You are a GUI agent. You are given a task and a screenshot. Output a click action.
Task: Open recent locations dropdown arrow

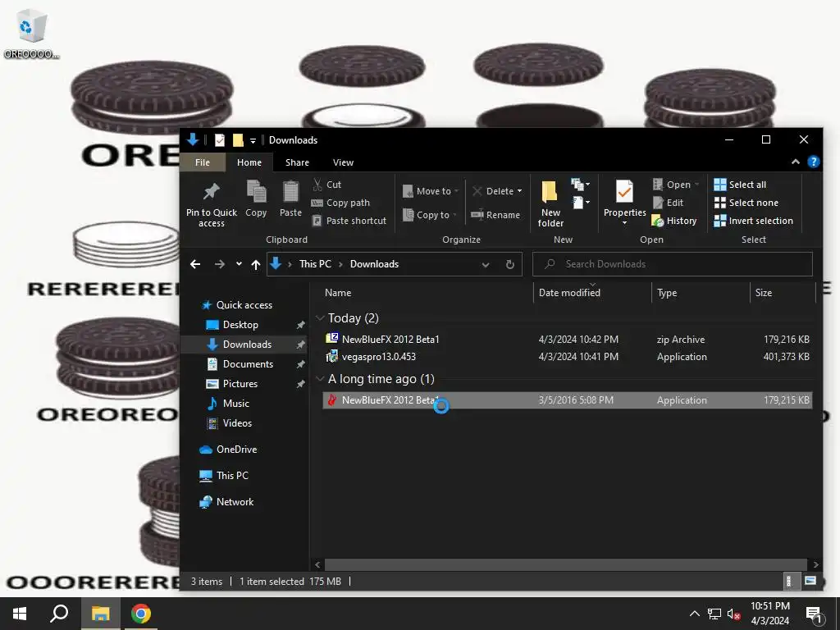pyautogui.click(x=239, y=264)
